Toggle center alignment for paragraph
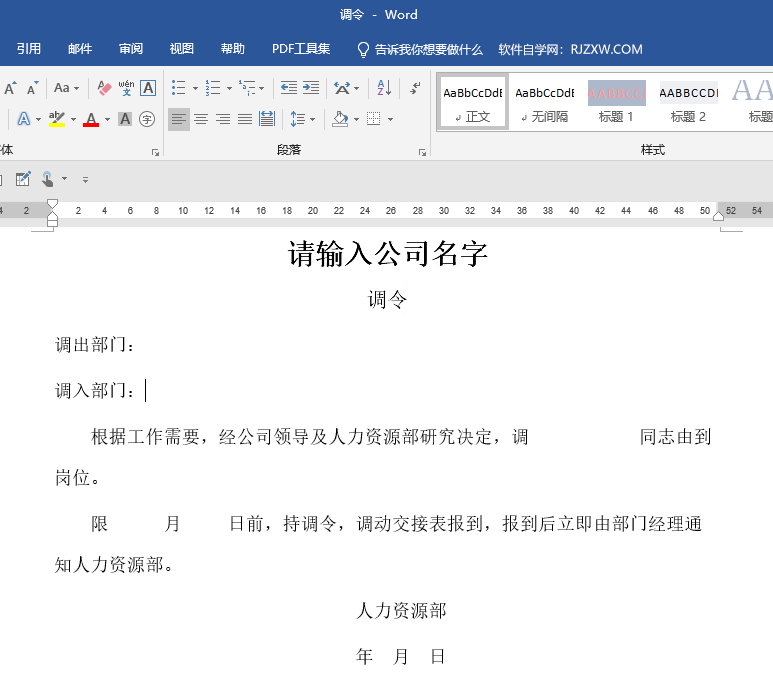 [x=201, y=119]
